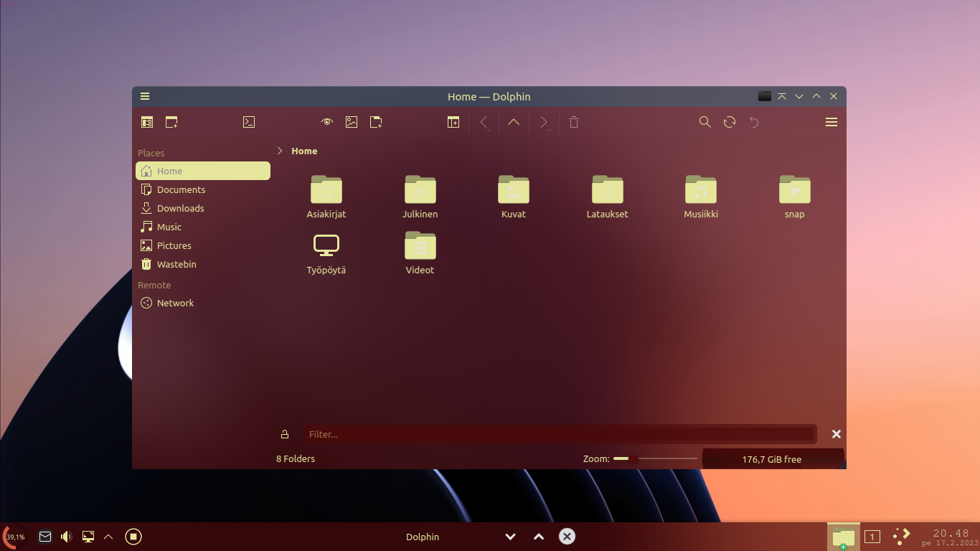This screenshot has width=980, height=551.
Task: Open Network under Remote
Action: (203, 303)
